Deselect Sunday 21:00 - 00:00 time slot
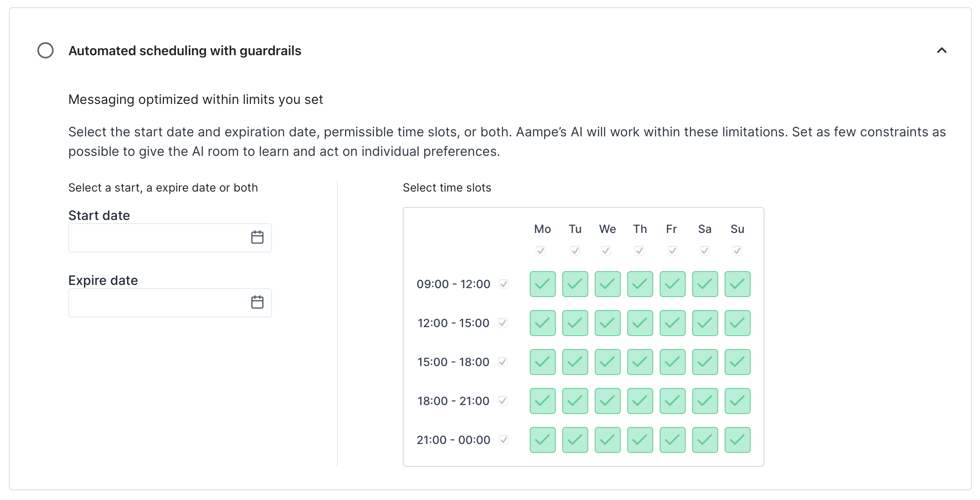The width and height of the screenshot is (980, 500). (x=738, y=440)
